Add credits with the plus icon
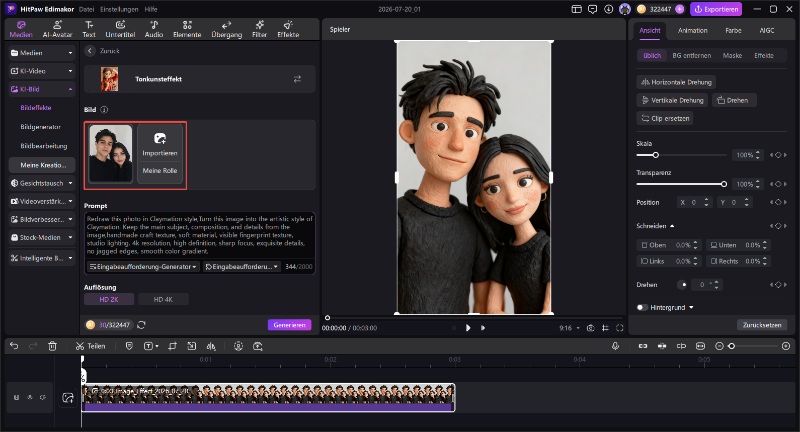 tap(680, 9)
